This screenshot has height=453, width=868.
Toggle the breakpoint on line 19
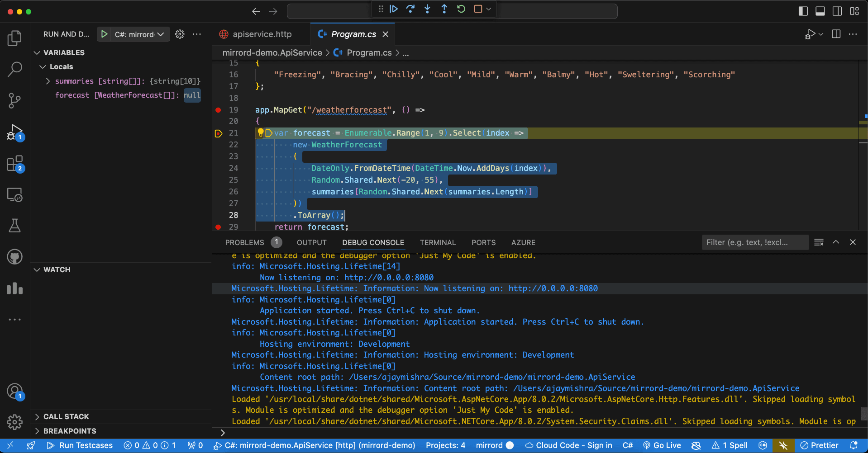[x=218, y=110]
